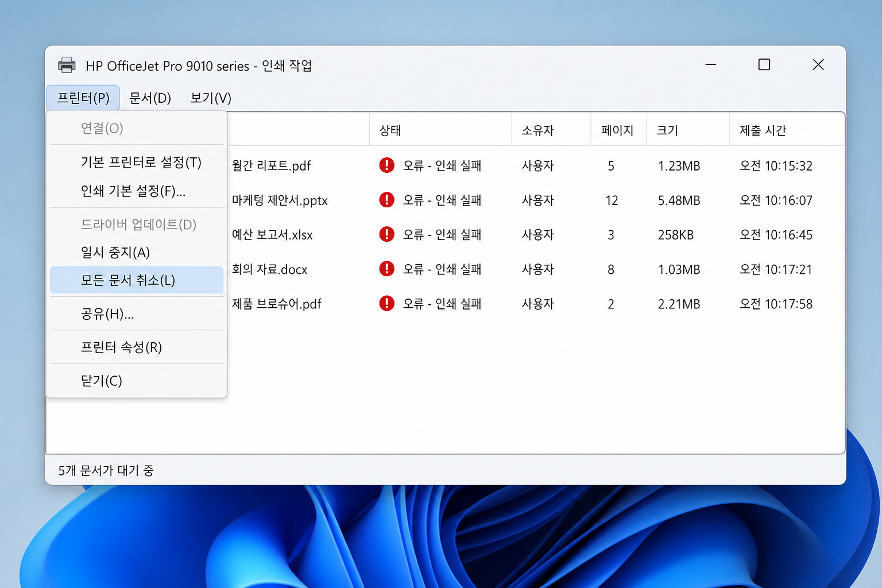Sort by the 소유자 column header

pos(551,130)
